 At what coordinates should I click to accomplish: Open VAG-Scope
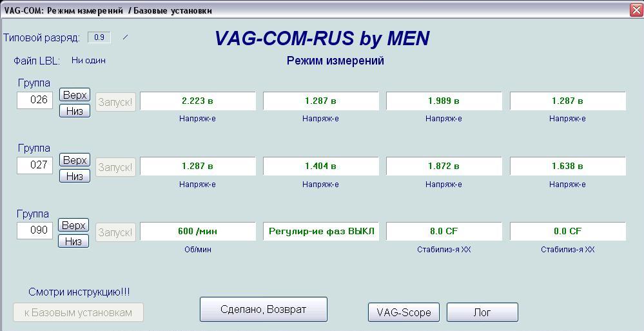coord(404,312)
